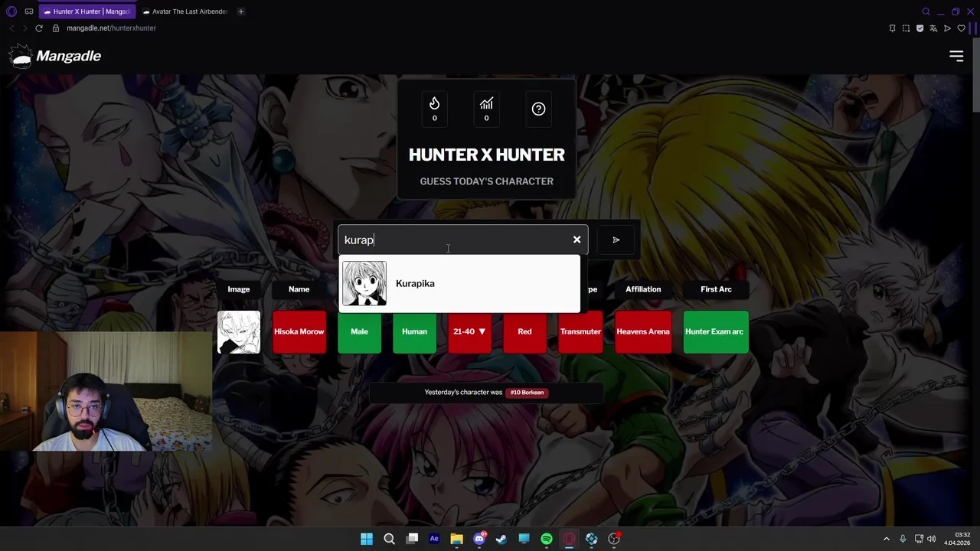980x551 pixels.
Task: Go back in browser history
Action: click(x=11, y=28)
